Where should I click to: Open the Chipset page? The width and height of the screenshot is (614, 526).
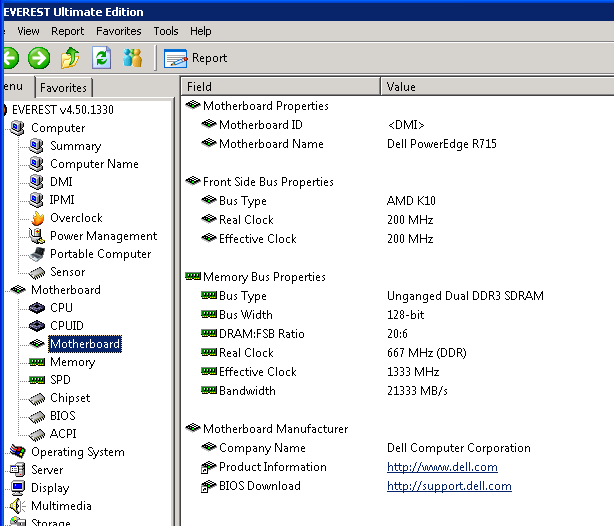coord(70,398)
